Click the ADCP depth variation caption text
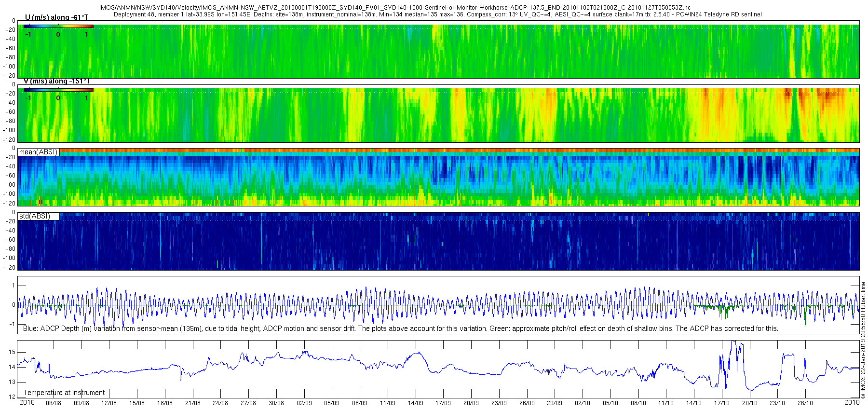Image resolution: width=868 pixels, height=410 pixels. pyautogui.click(x=401, y=328)
